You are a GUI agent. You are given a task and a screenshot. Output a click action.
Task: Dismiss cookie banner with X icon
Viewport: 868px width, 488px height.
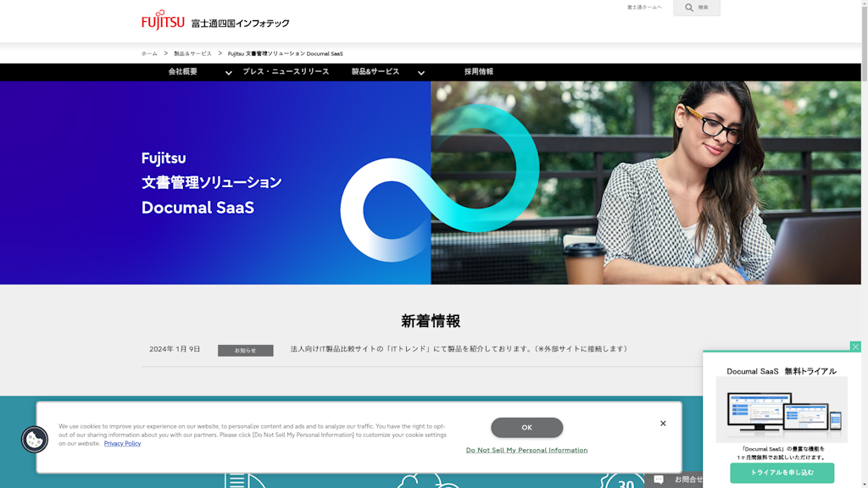663,424
